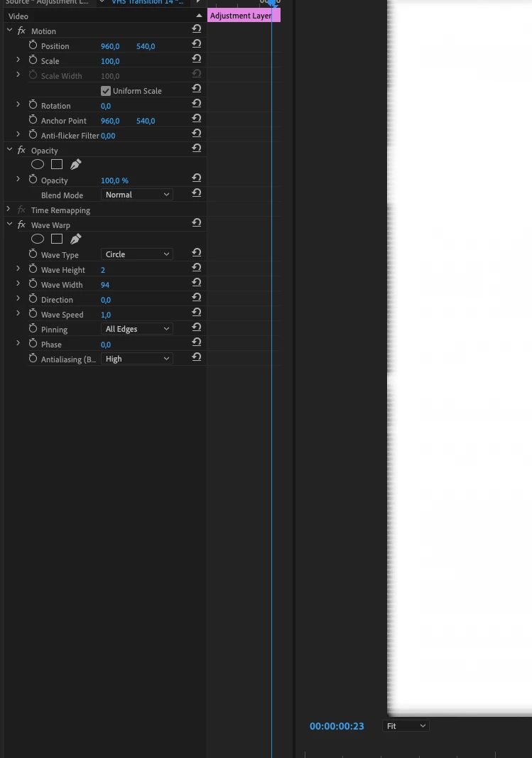Reset the Wave Warp effect
This screenshot has height=758, width=532.
pyautogui.click(x=197, y=223)
